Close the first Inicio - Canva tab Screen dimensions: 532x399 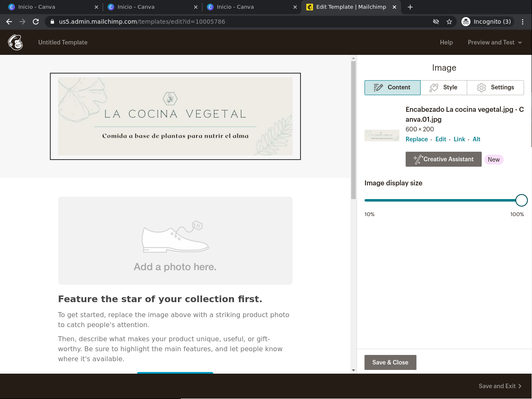96,7
